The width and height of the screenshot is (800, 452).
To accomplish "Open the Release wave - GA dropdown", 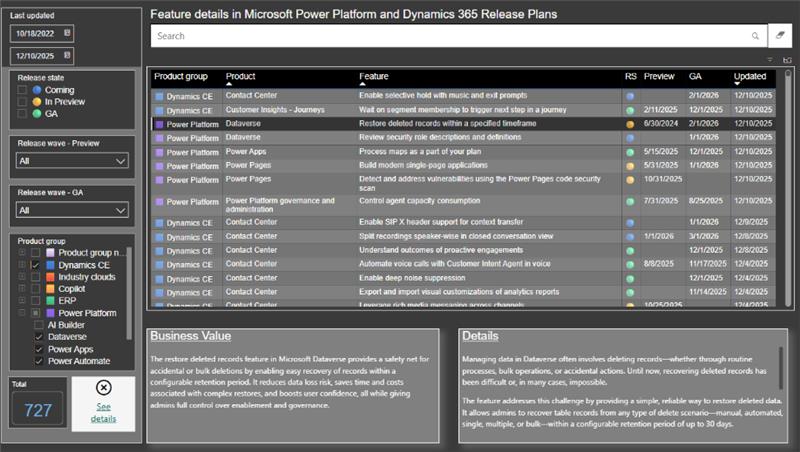I will [x=73, y=211].
